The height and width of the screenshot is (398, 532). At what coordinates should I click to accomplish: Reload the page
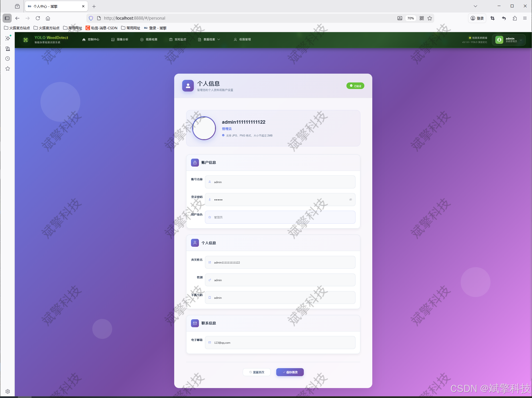(38, 18)
